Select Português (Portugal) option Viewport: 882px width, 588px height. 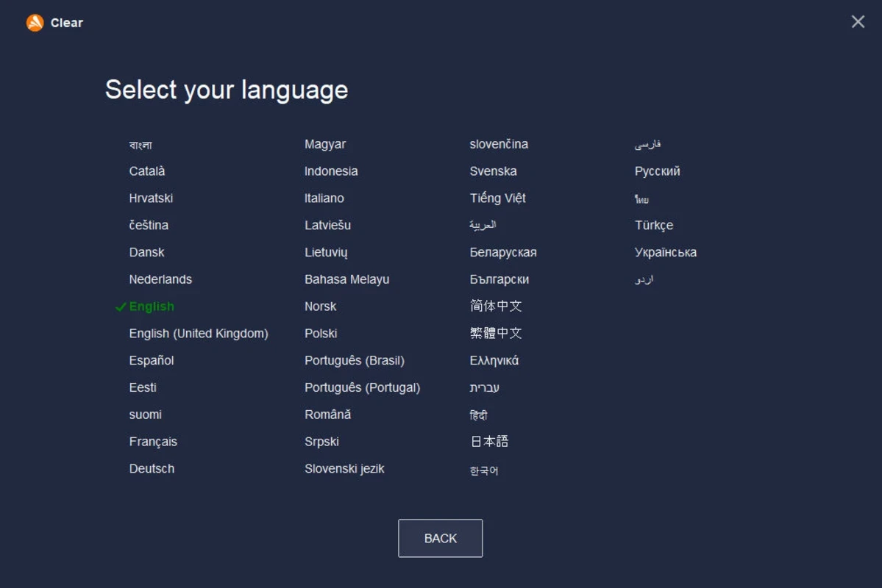tap(363, 388)
